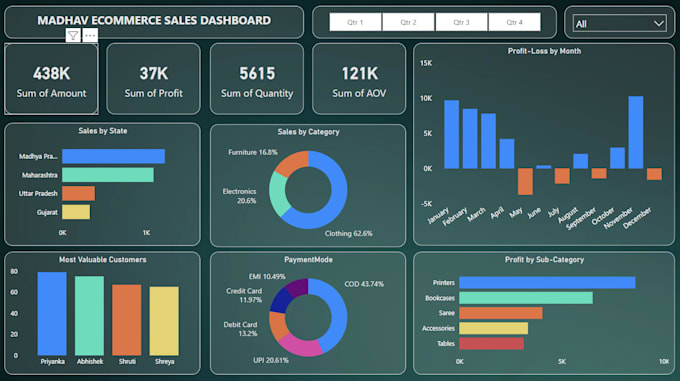
Task: Click the Sales by State chart title
Action: [103, 131]
